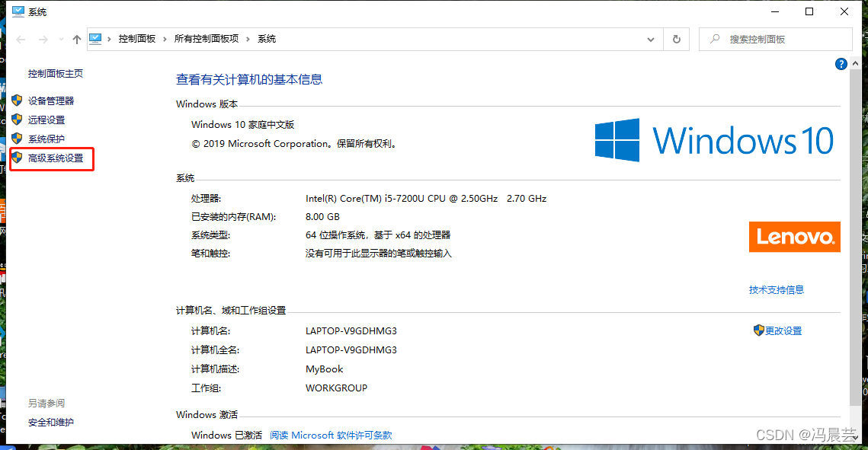Click the refresh icon in the address bar
The height and width of the screenshot is (450, 868).
(x=677, y=39)
